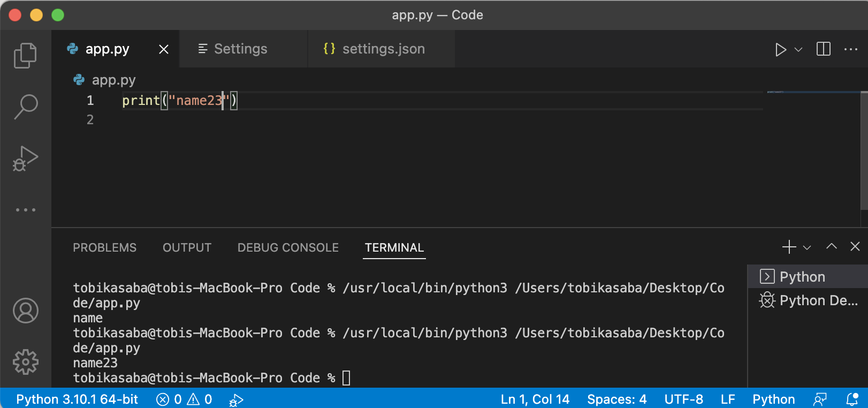This screenshot has width=868, height=408.
Task: Click the feedback icon in status bar
Action: [x=820, y=399]
